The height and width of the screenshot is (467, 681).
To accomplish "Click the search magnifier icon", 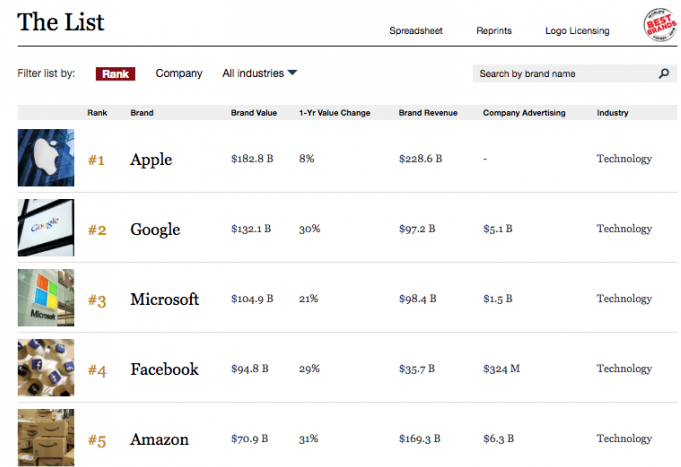I will (663, 74).
